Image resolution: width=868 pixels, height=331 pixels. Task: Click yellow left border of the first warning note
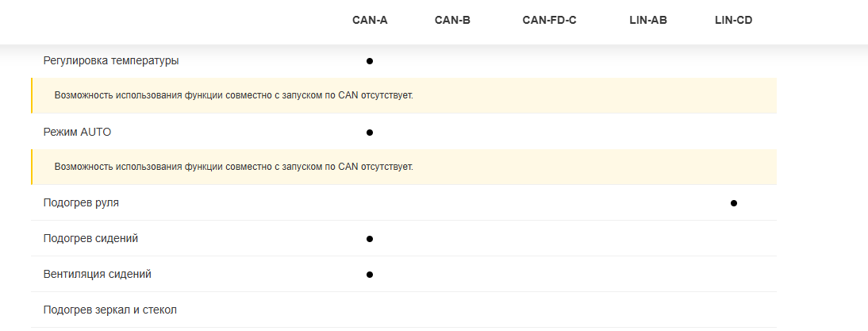(32, 96)
